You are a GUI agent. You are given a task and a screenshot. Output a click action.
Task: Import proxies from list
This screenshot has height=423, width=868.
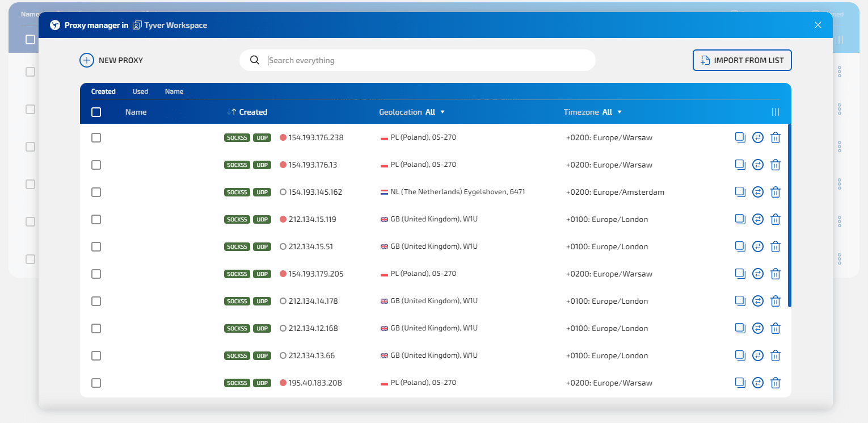[742, 60]
